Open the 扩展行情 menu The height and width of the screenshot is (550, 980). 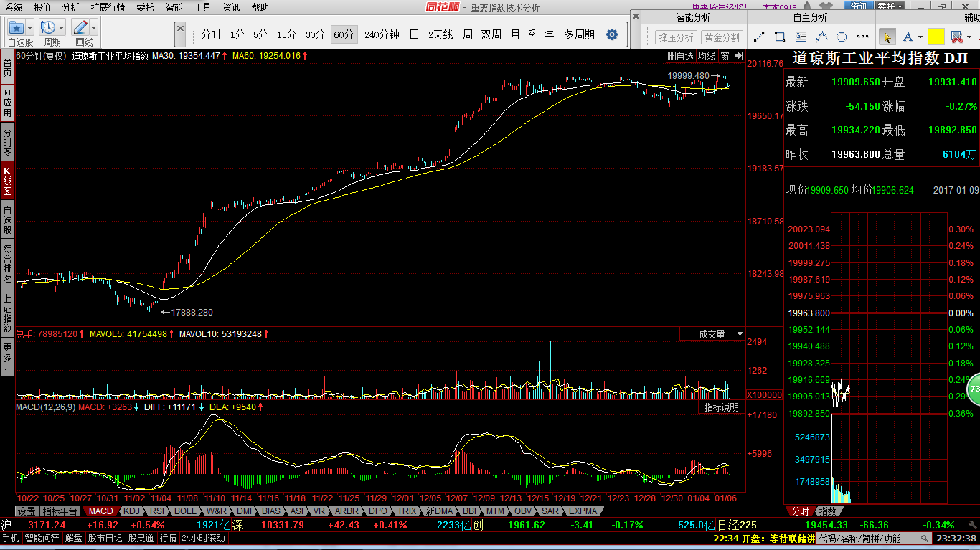[108, 7]
